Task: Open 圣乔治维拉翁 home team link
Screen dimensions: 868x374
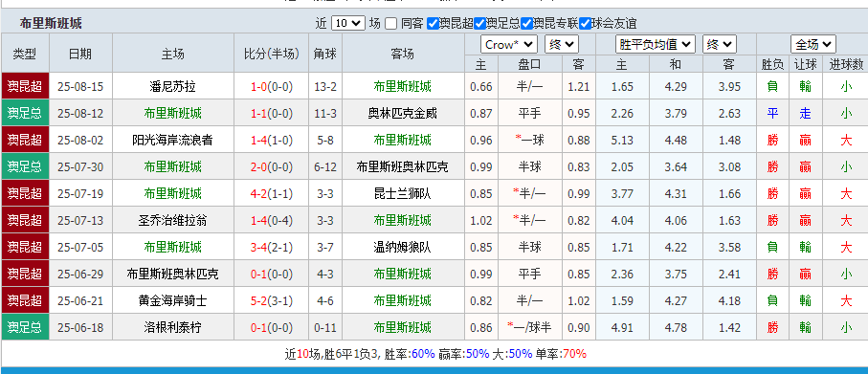Action: pyautogui.click(x=172, y=221)
